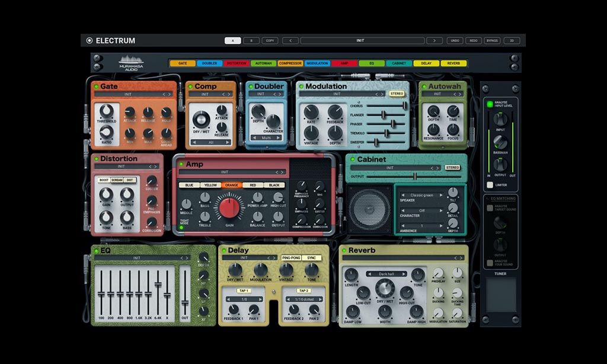
Task: Toggle the Comp power LED
Action: [x=190, y=87]
